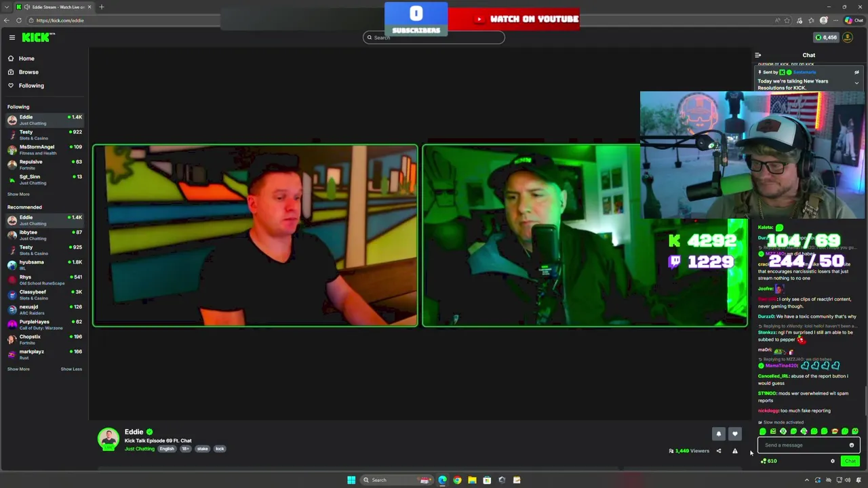The width and height of the screenshot is (868, 488).
Task: Open the Just Chatting category link
Action: pyautogui.click(x=140, y=449)
